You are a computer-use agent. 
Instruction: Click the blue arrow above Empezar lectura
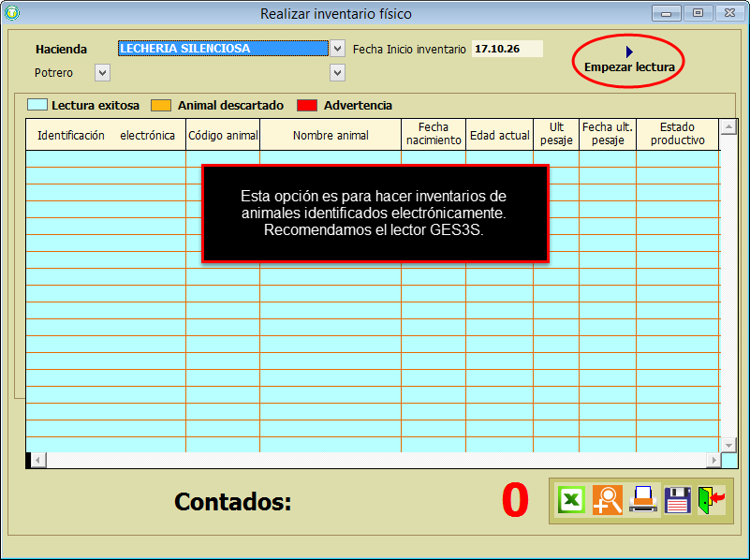(629, 52)
